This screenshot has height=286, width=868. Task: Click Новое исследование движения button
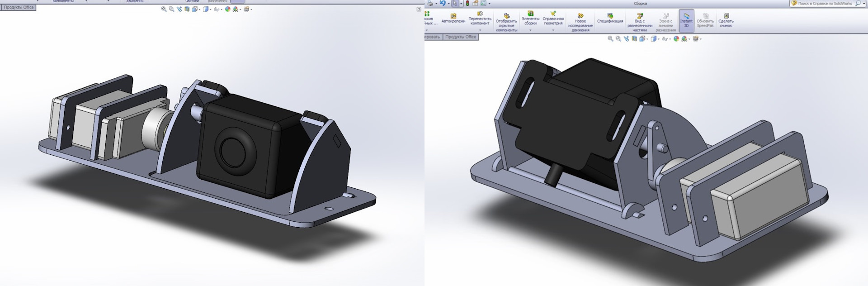pyautogui.click(x=580, y=22)
